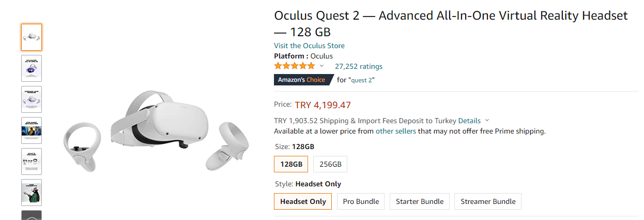Select the Headset Only style
Viewport: 644px width, 220px height.
(x=303, y=201)
